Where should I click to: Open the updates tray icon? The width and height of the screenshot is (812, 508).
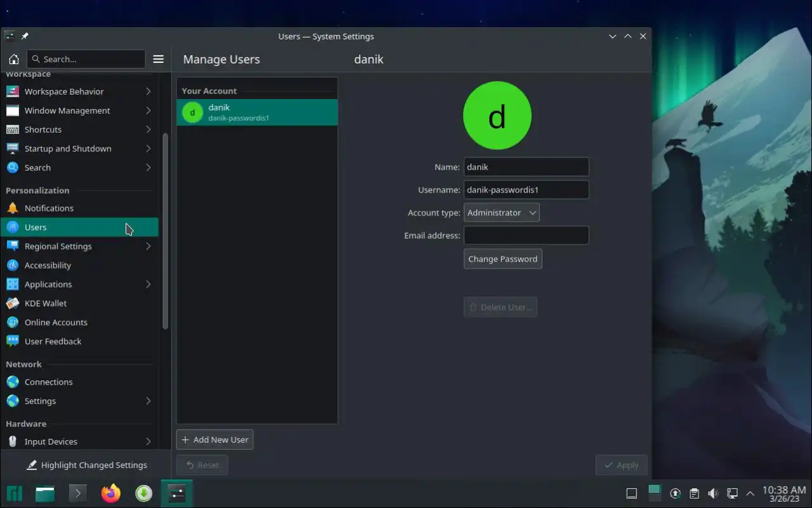tap(676, 493)
